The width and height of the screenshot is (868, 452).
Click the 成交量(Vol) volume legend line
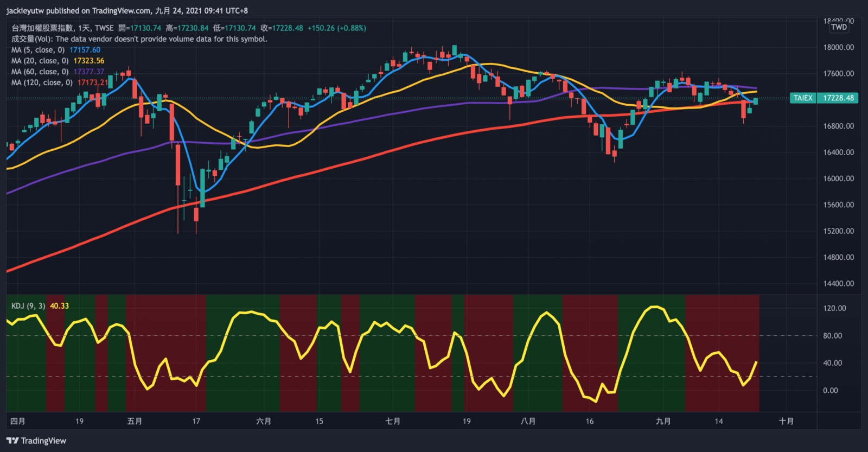tap(139, 39)
